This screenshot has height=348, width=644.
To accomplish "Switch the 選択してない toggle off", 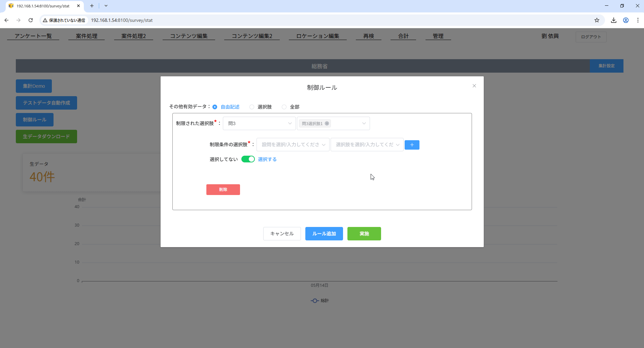I will 248,159.
